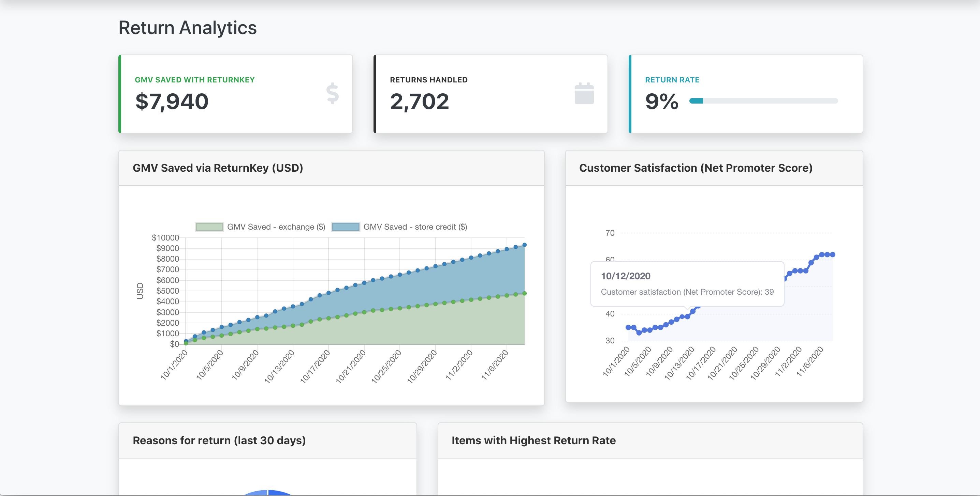Click the 10/12/2020 NPS tooltip box

point(687,283)
